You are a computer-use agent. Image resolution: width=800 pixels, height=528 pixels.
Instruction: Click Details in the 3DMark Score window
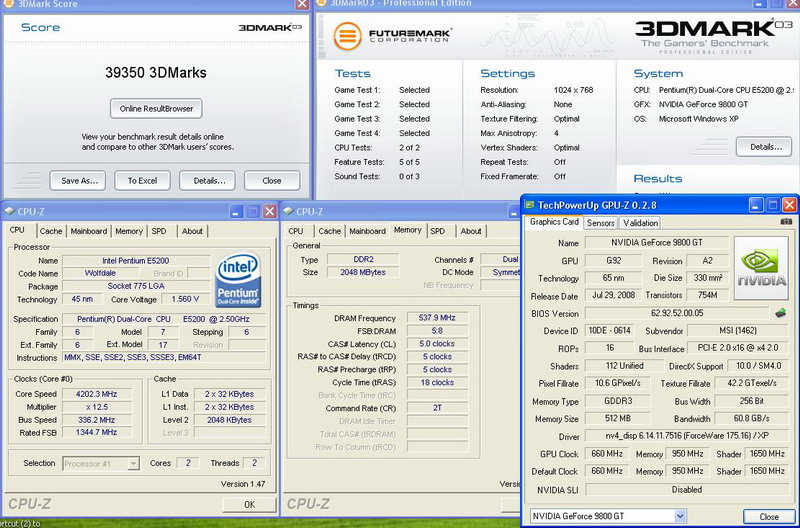click(207, 181)
